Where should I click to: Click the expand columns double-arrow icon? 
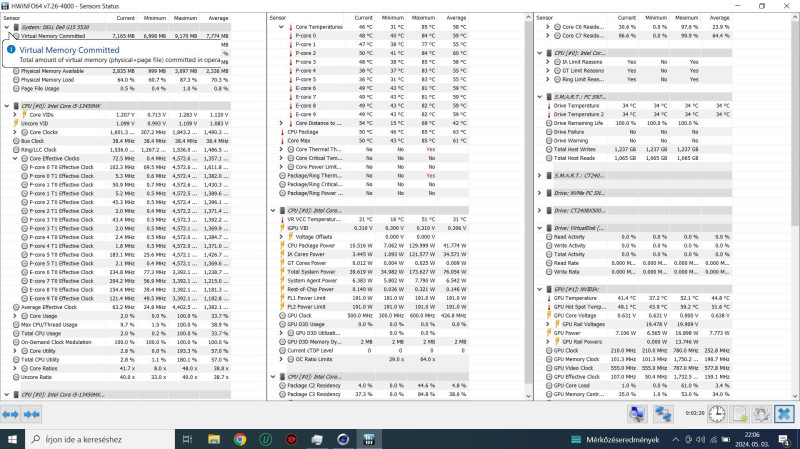[x=10, y=414]
